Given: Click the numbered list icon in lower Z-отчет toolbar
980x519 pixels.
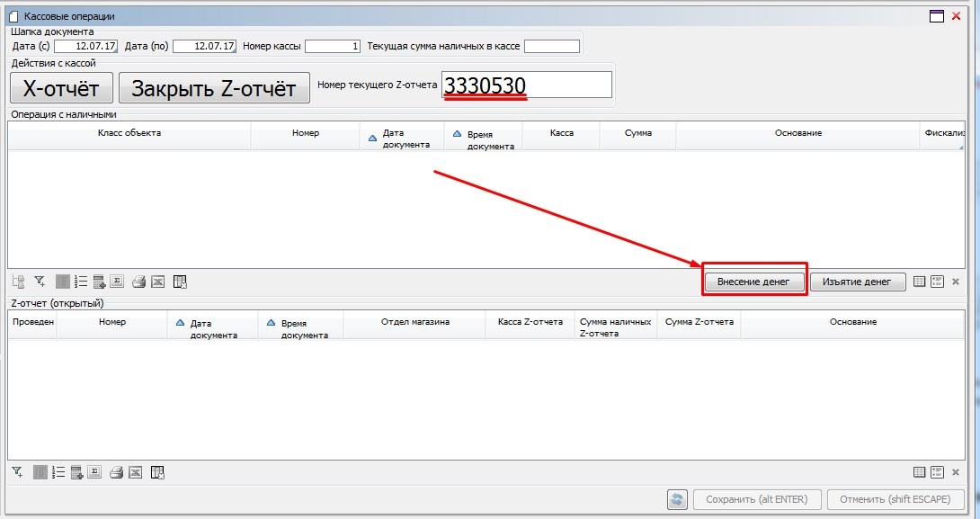Looking at the screenshot, I should coord(58,472).
